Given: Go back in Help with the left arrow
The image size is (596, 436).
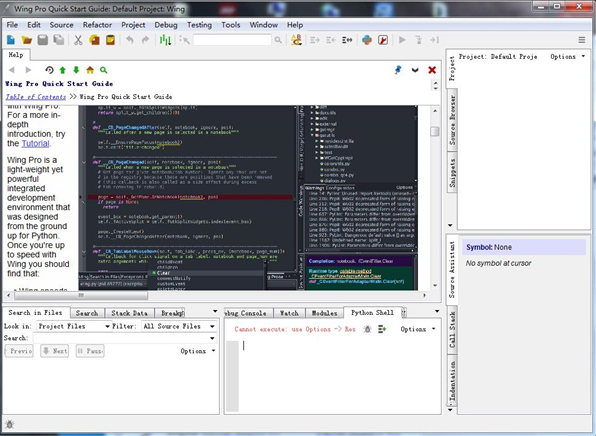Looking at the screenshot, I should tap(12, 70).
